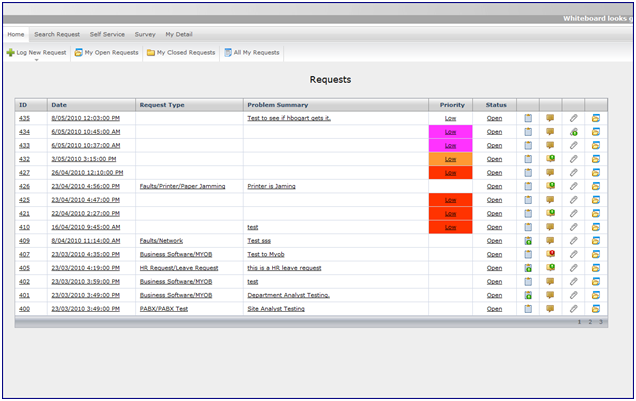Screen dimensions: 636x401
Task: Click the Open status in row 409
Action: [494, 241]
